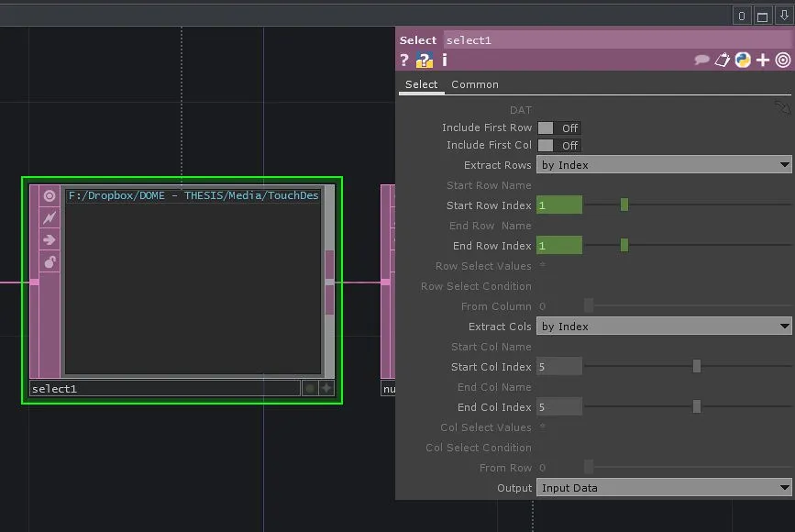Open operator help question mark icon
Screen dimensions: 795x532
[x=404, y=61]
